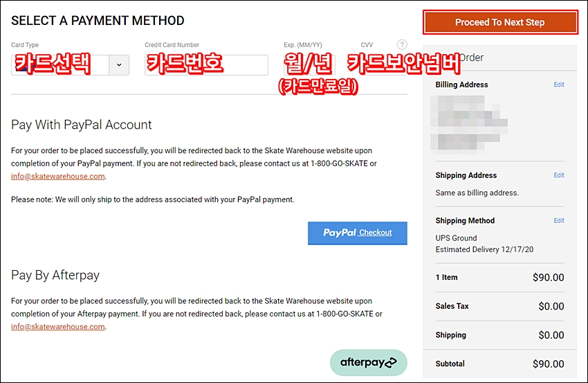Click the CVV help question mark icon
The height and width of the screenshot is (383, 588).
pyautogui.click(x=402, y=45)
